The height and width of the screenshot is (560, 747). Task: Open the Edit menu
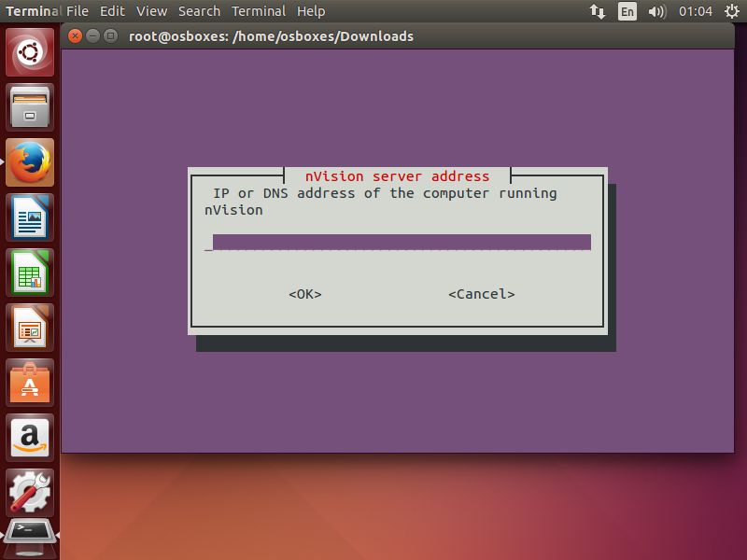[112, 11]
